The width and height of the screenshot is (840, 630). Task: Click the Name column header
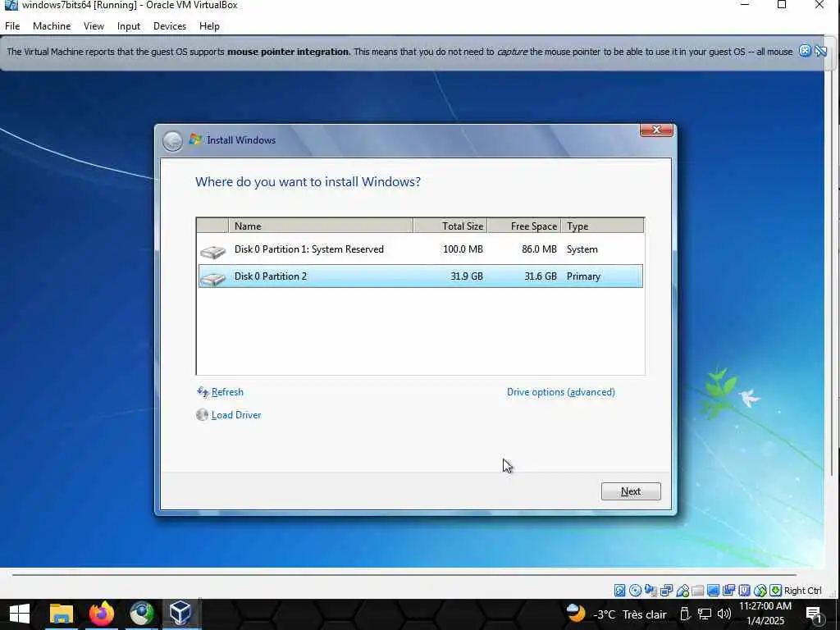coord(321,226)
